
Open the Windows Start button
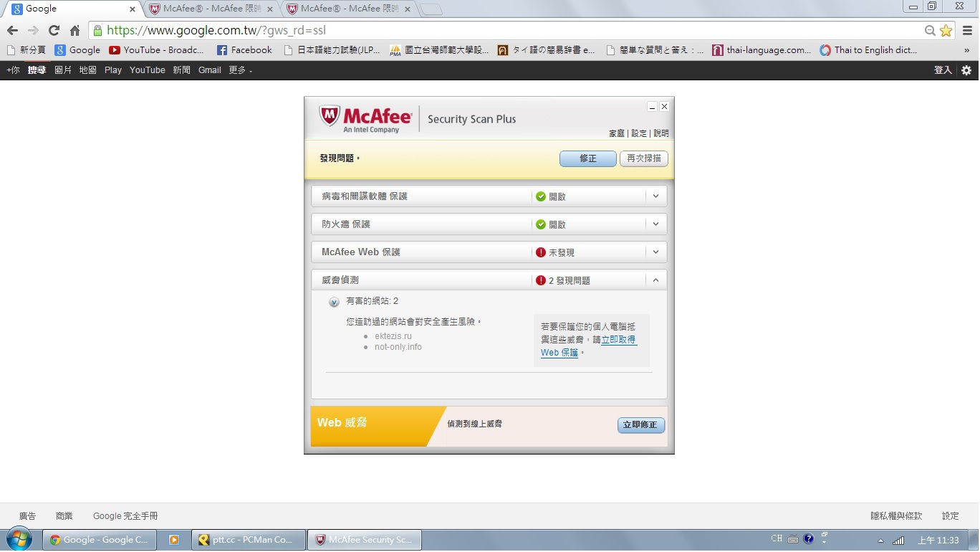click(19, 539)
